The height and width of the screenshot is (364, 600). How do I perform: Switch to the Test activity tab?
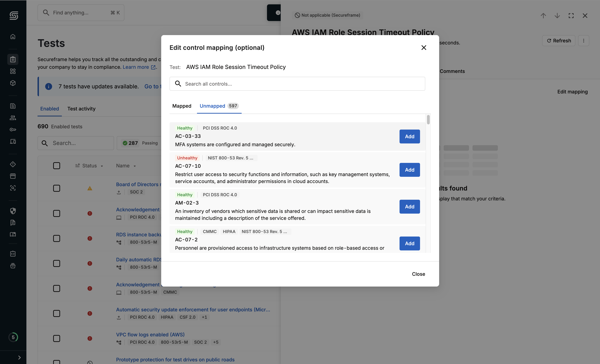[x=81, y=109]
